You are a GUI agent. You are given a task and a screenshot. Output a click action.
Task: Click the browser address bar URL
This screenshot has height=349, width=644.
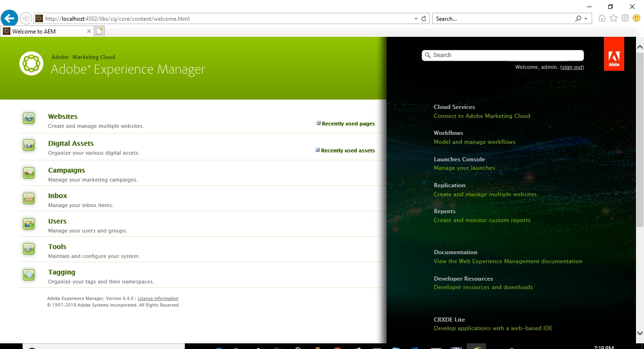(x=117, y=19)
